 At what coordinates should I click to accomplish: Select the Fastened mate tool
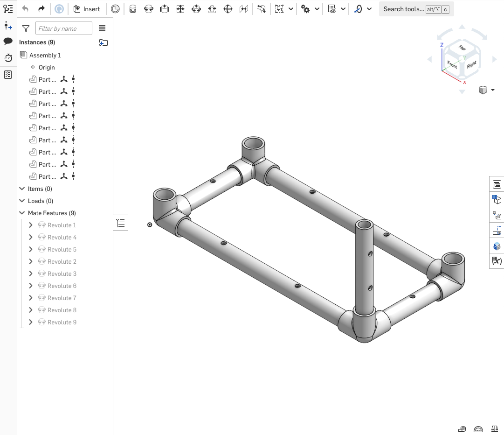coord(133,9)
